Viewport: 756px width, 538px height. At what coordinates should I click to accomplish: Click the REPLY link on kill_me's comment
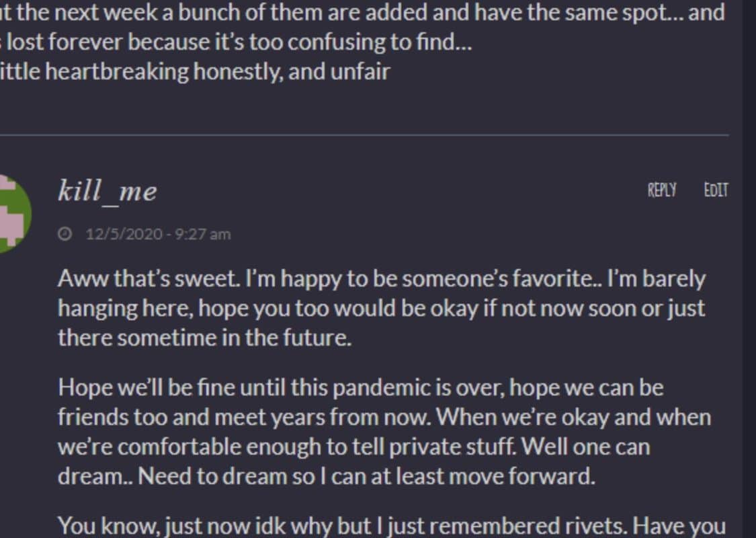coord(661,190)
